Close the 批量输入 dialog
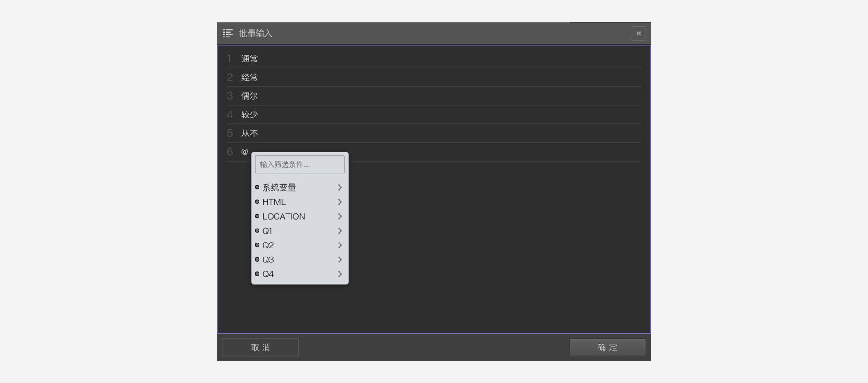 [638, 33]
